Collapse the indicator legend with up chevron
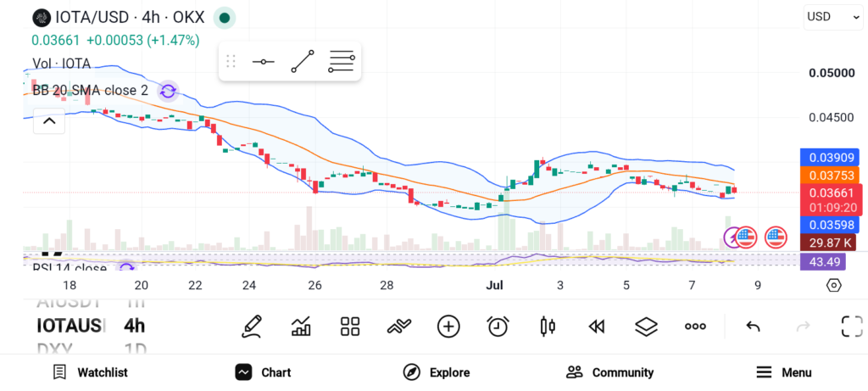Viewport: 868px width, 391px height. pos(49,120)
